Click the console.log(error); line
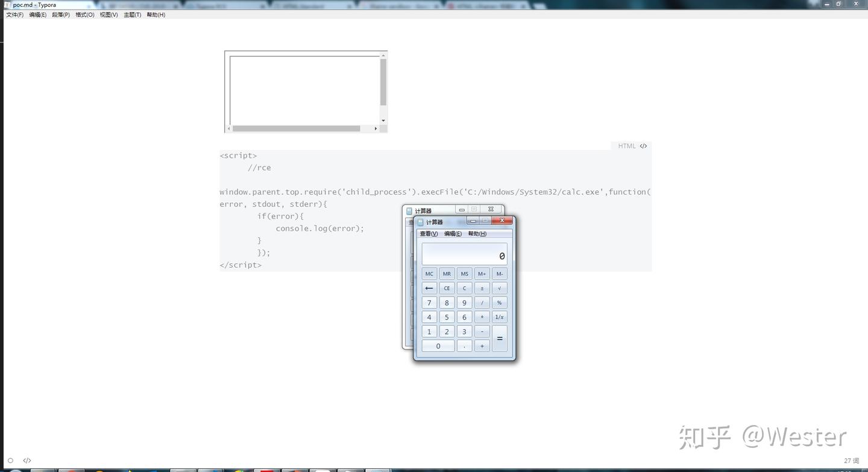 [x=320, y=228]
